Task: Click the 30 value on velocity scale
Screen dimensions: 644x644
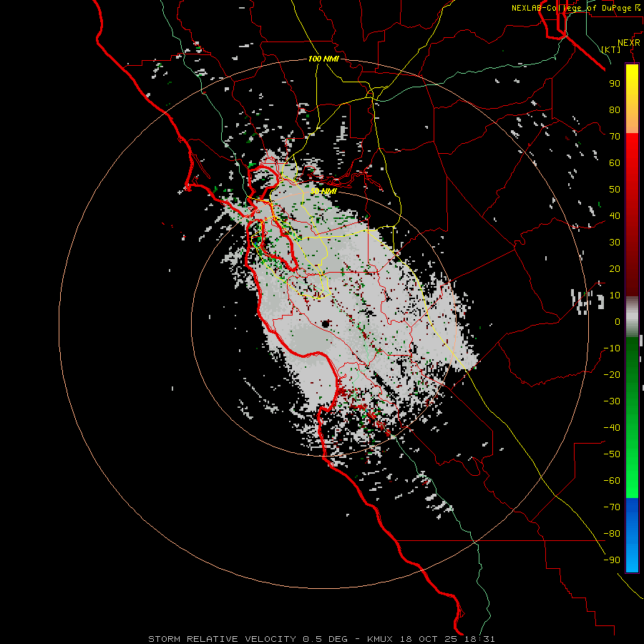Action: 615,243
